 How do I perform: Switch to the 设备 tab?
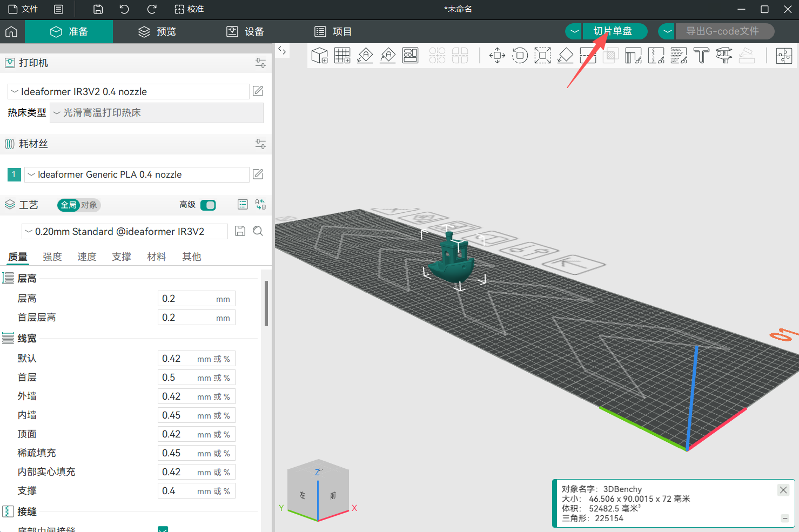coord(245,32)
